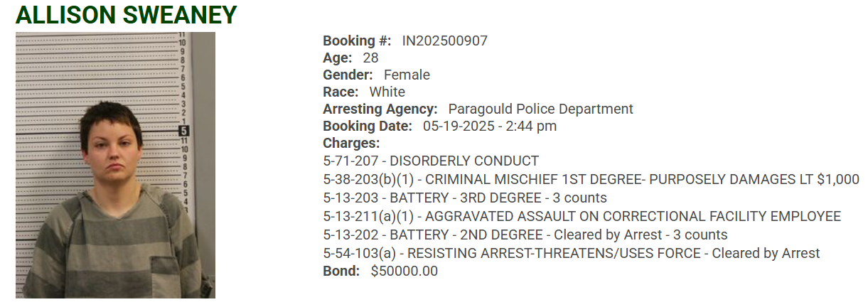868x307 pixels.
Task: Click the booking mugshot photo
Action: point(115,165)
